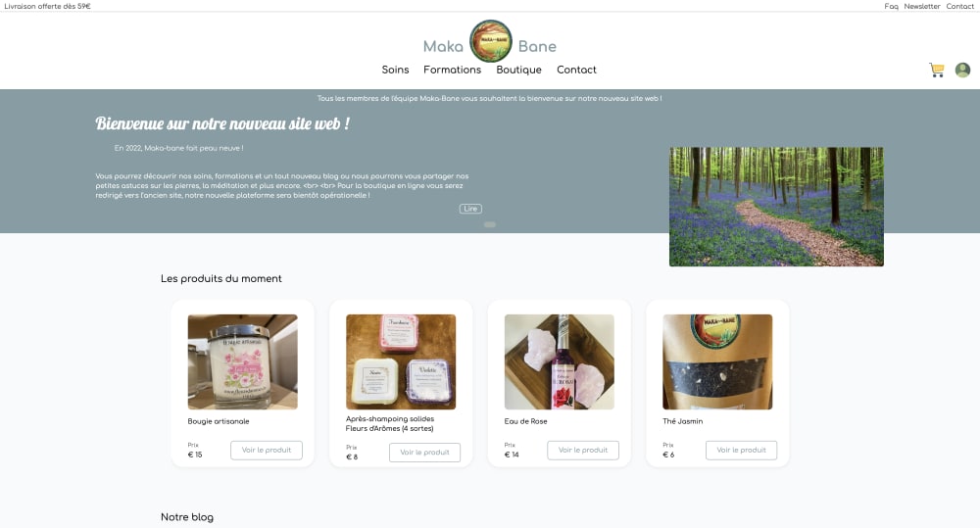
Task: Click the Bougie artisanale candle photo
Action: pos(242,361)
